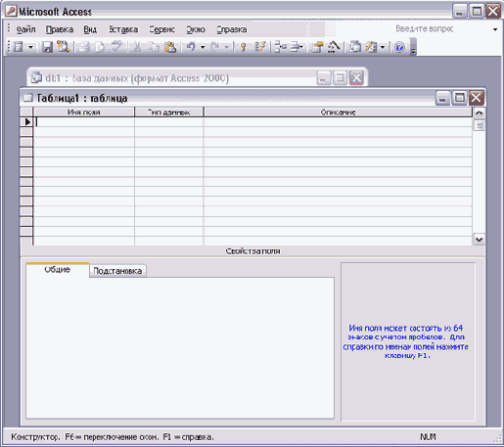Image resolution: width=504 pixels, height=447 pixels.
Task: Click the greyed Print toolbar icon
Action: (84, 47)
